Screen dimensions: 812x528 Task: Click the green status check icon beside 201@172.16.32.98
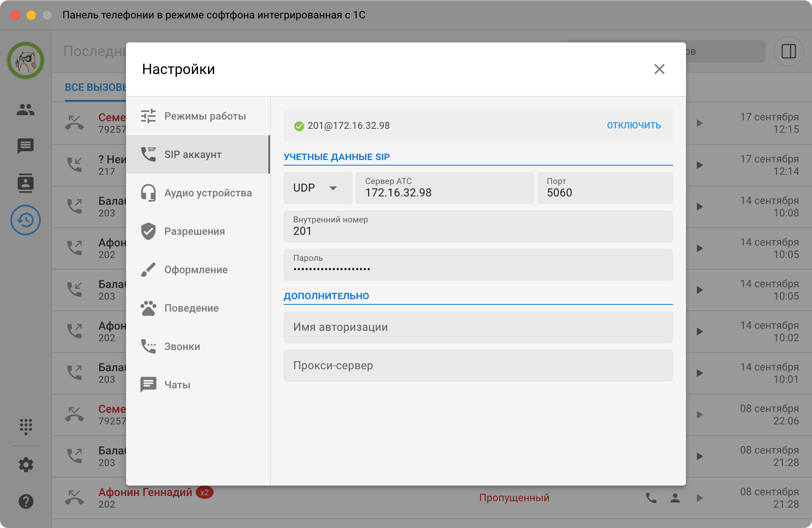pos(299,126)
